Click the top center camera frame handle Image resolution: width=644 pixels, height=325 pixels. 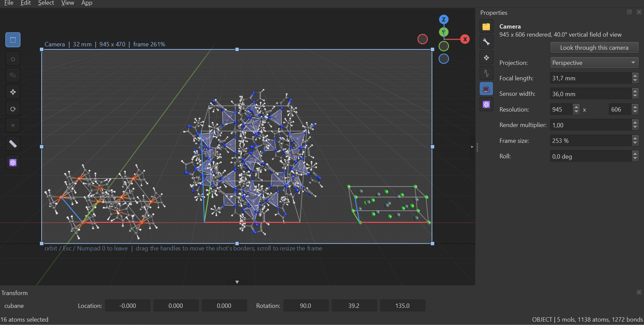click(x=237, y=49)
